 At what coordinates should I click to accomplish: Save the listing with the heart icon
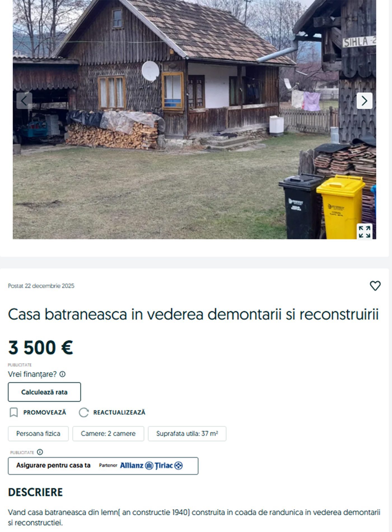(x=375, y=286)
